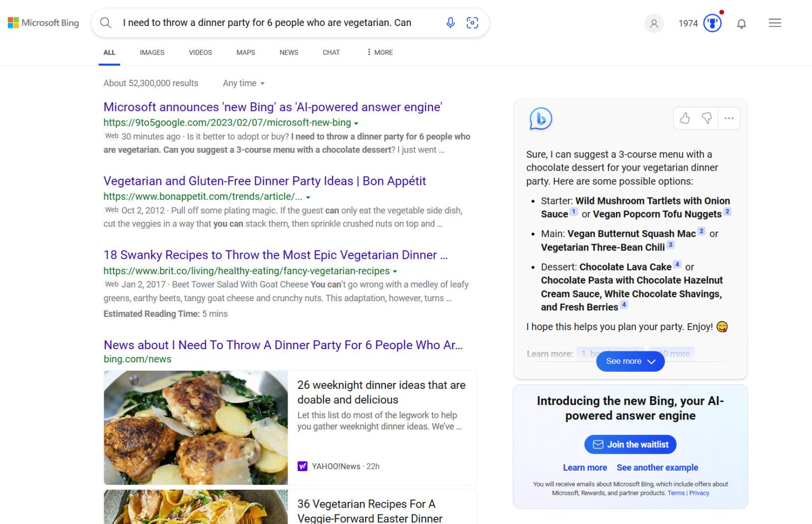The width and height of the screenshot is (812, 524).
Task: Give a thumbs down to the AI answer
Action: click(707, 118)
